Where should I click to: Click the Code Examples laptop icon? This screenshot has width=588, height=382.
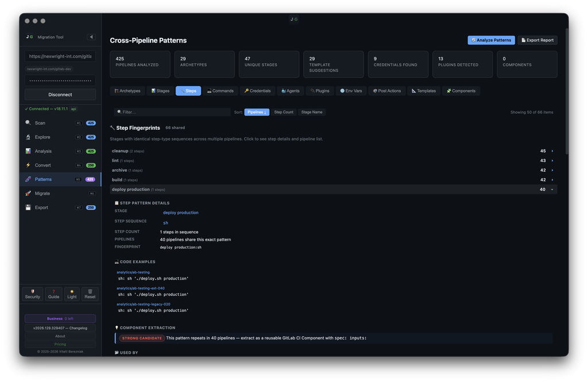coord(117,261)
